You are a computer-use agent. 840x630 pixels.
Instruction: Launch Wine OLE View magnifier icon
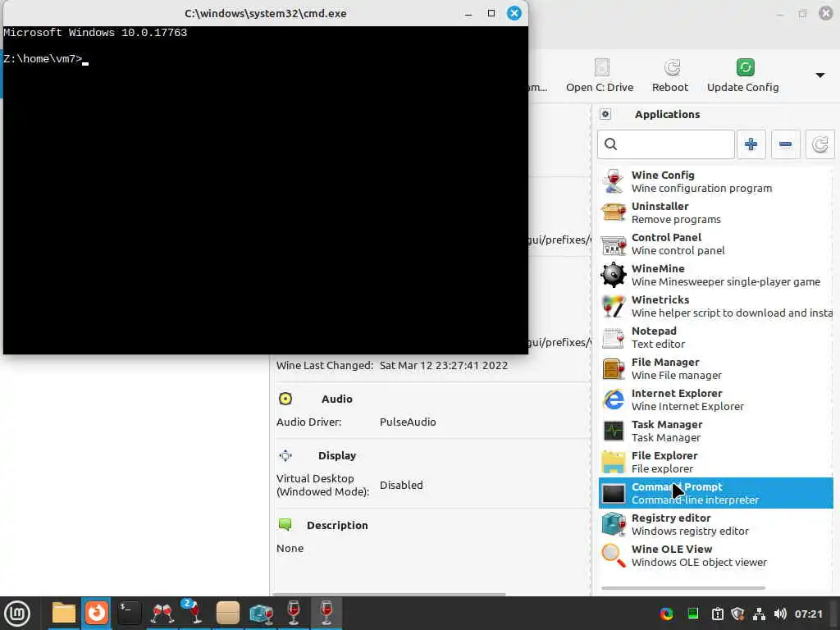[614, 555]
